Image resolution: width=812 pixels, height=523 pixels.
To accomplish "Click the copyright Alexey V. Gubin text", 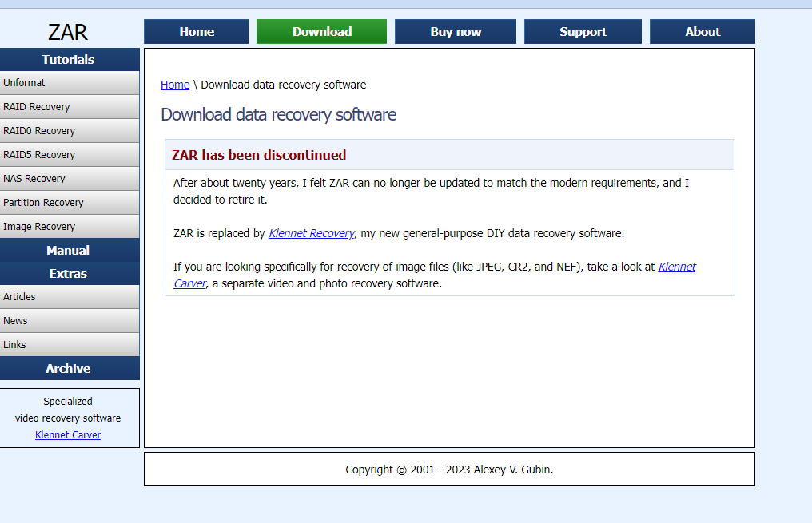I will point(449,470).
